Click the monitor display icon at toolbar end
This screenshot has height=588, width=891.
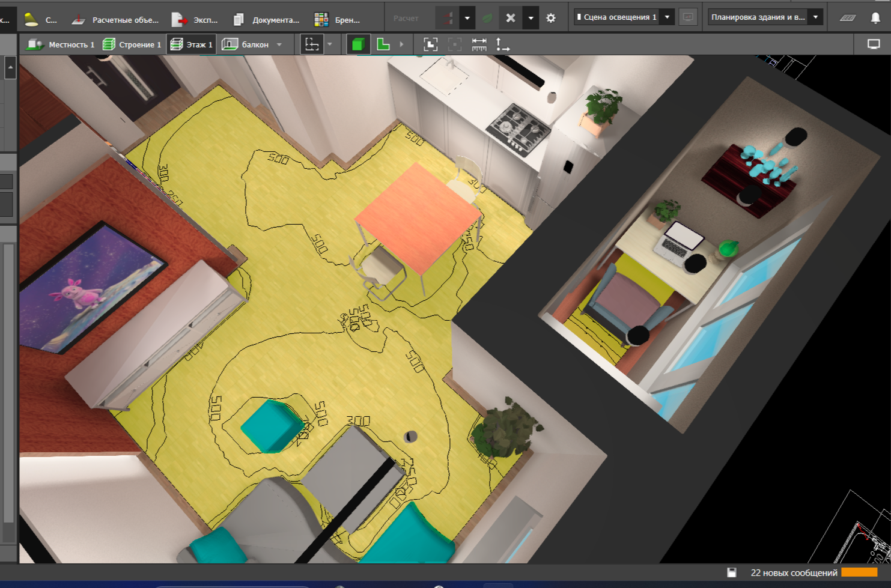pos(874,44)
